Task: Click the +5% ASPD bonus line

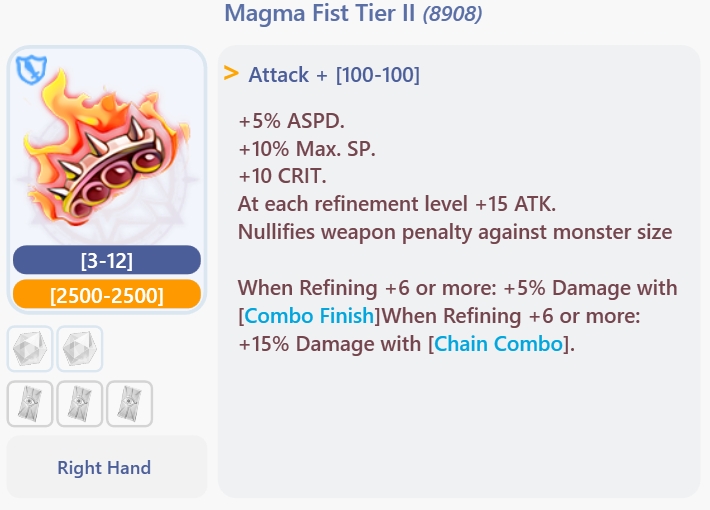Action: tap(291, 121)
